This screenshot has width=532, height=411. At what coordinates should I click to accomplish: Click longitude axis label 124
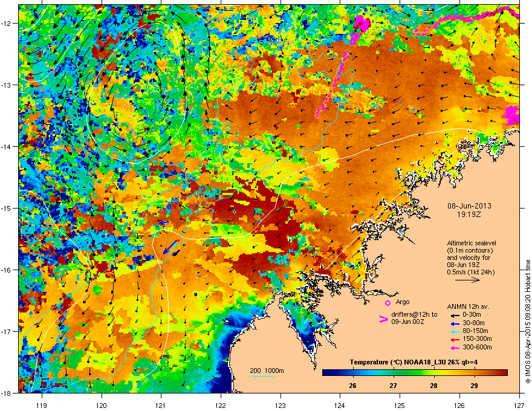pyautogui.click(x=340, y=405)
